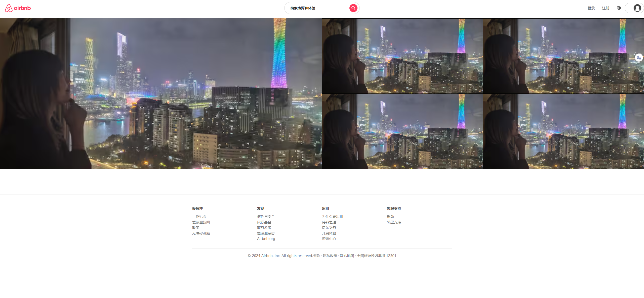Open the hamburger user menu

coord(629,8)
